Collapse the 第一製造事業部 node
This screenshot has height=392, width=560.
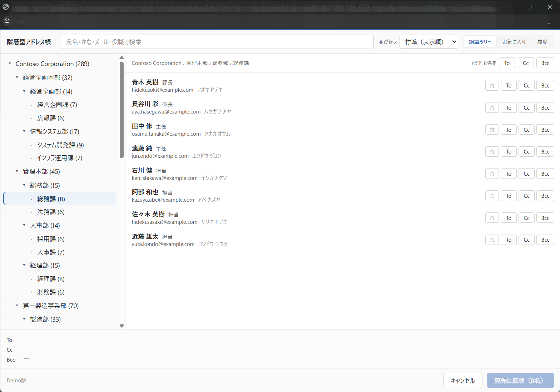pos(17,306)
